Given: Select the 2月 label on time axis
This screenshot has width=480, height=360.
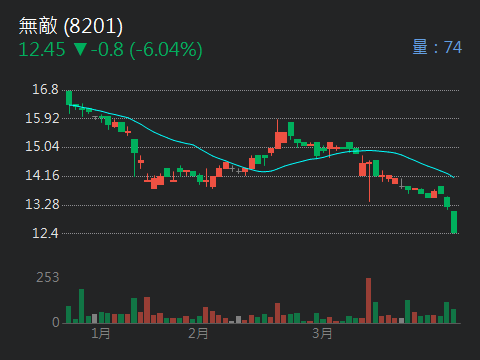Looking at the screenshot, I should [198, 333].
